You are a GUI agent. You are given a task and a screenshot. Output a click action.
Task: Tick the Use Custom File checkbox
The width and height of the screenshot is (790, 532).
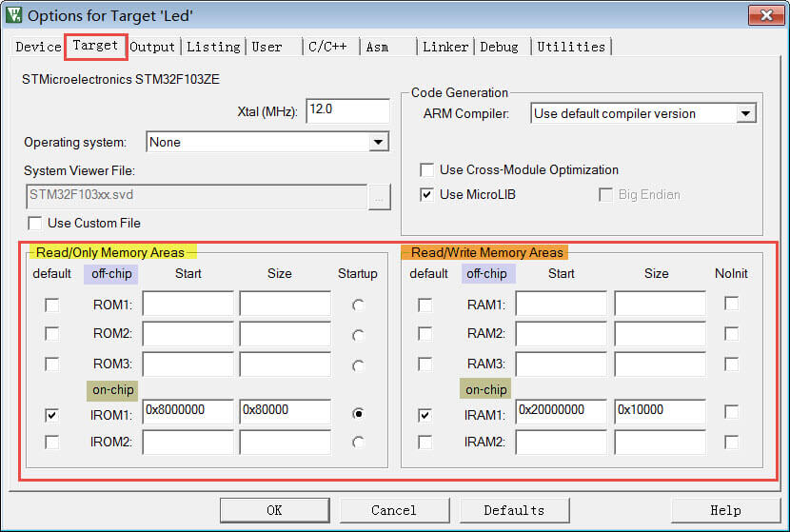(35, 224)
